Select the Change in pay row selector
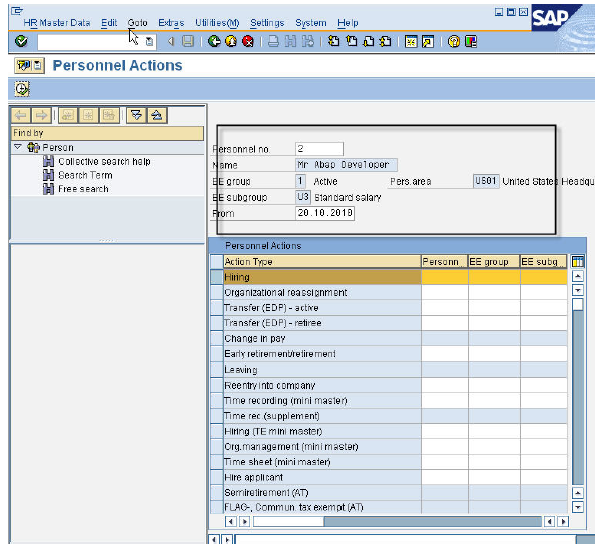 click(217, 338)
